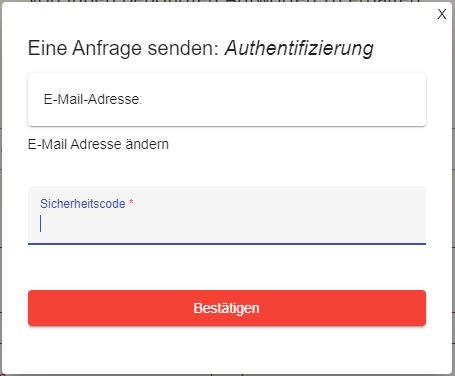Open the E-Mail Adresse ändern link
Viewport: 455px width, 376px height.
[x=98, y=144]
